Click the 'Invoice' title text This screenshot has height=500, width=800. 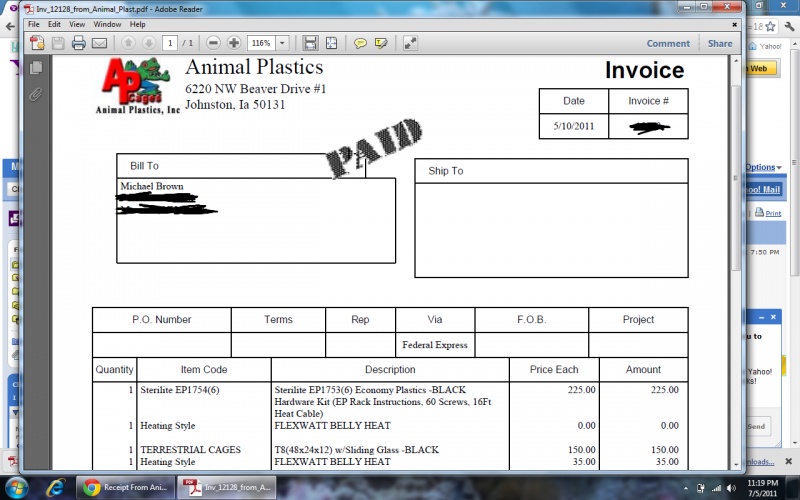(644, 70)
